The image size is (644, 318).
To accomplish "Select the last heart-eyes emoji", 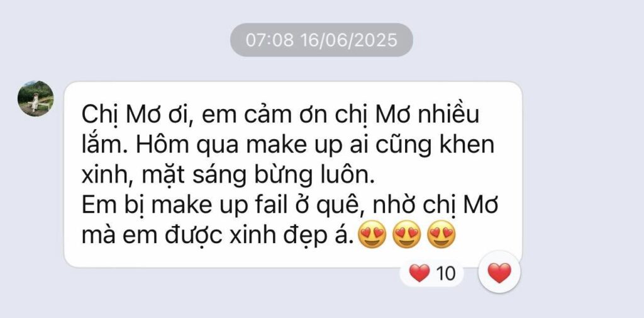I will click(x=441, y=234).
